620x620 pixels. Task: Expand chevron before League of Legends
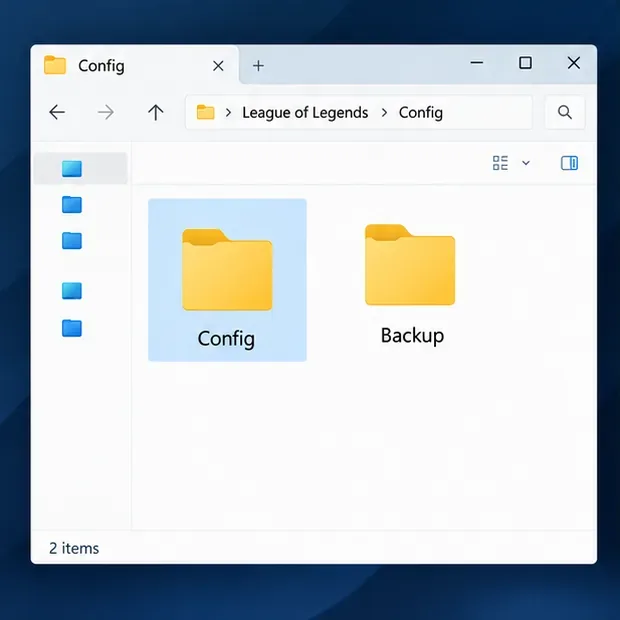pyautogui.click(x=228, y=113)
